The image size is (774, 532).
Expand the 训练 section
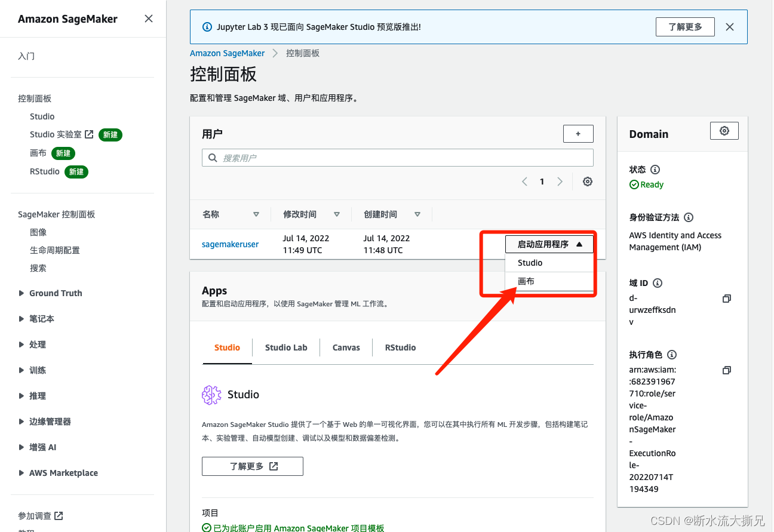point(22,370)
